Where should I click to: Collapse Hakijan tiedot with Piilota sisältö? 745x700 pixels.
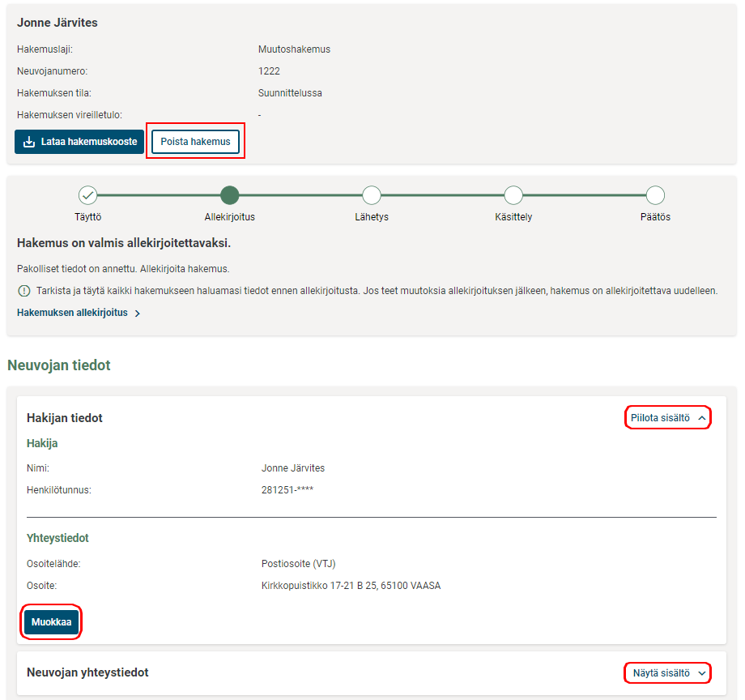tap(660, 418)
